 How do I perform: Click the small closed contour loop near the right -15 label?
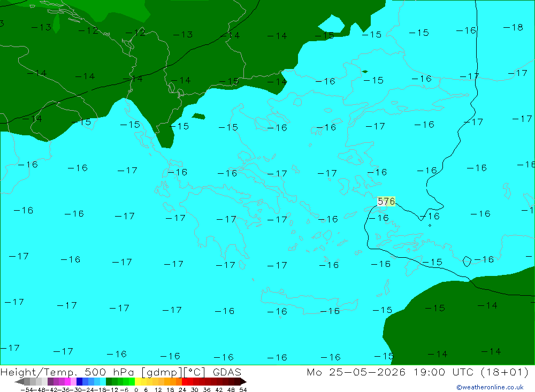coord(467,262)
